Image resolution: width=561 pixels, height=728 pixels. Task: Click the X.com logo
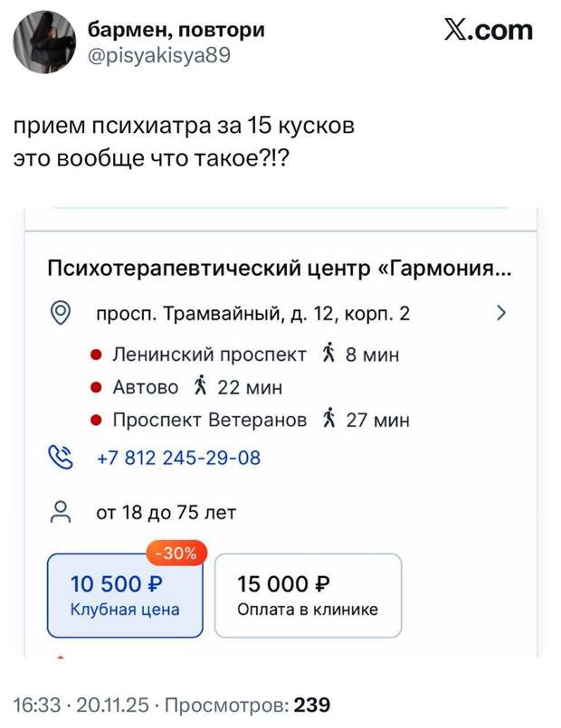489,31
